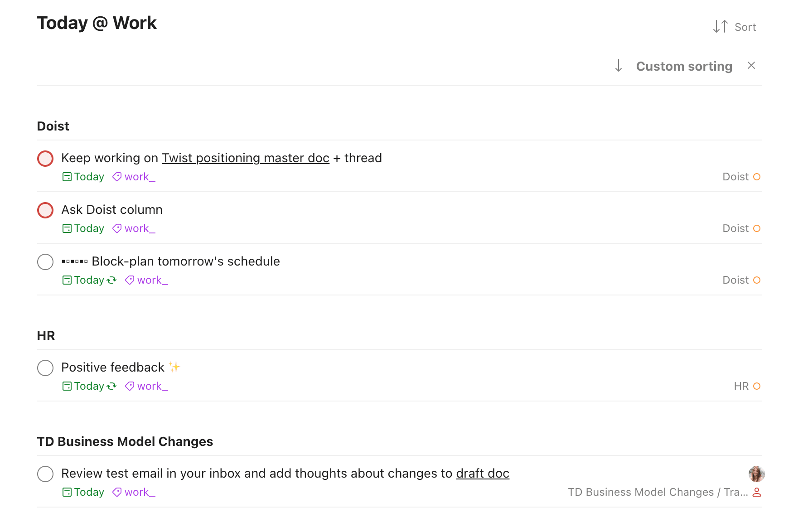
Task: Click the label tag icon on Positive feedback
Action: [130, 386]
